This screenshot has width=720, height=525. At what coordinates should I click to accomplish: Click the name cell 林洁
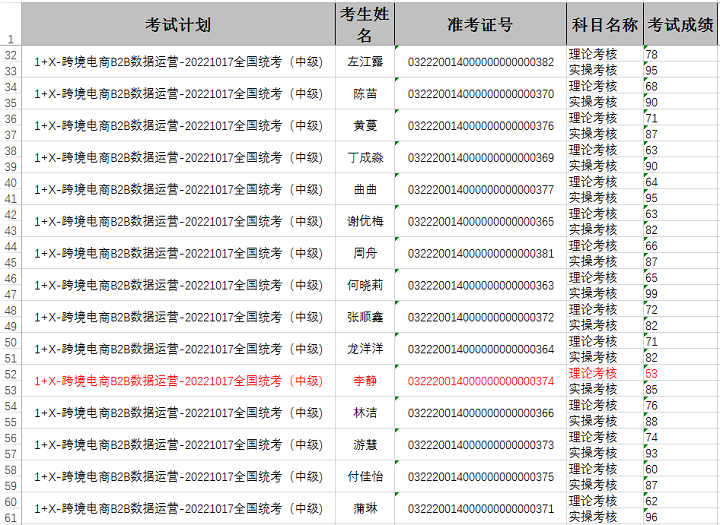pos(365,413)
